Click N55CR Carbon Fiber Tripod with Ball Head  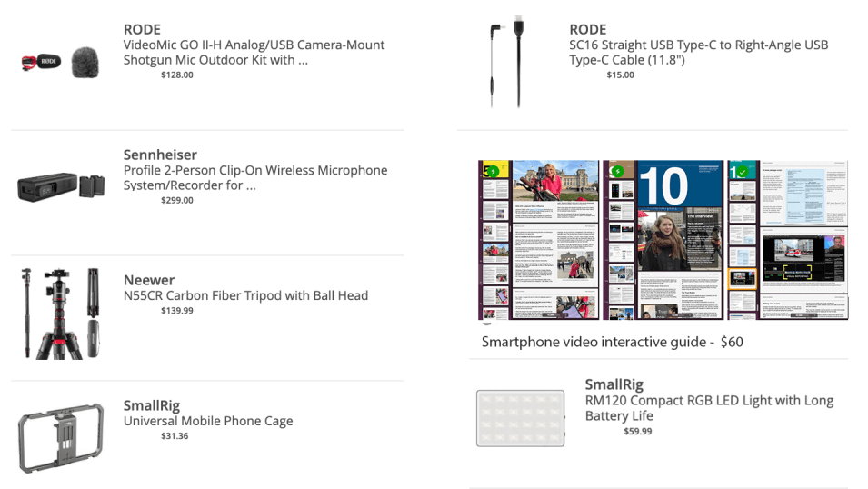coord(245,295)
